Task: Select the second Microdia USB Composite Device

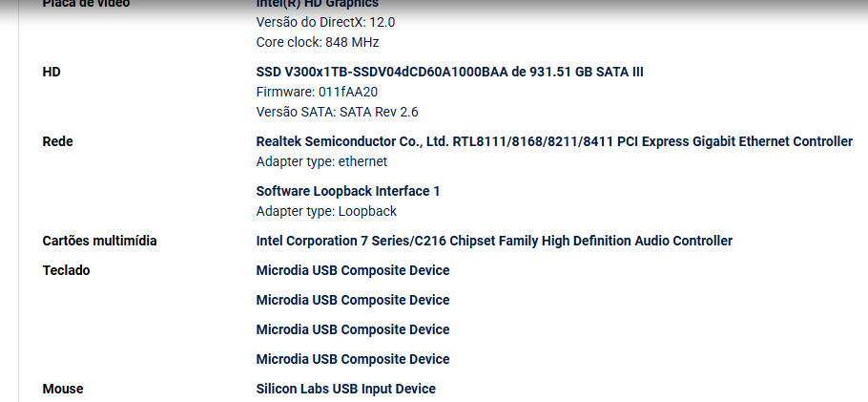Action: [353, 300]
